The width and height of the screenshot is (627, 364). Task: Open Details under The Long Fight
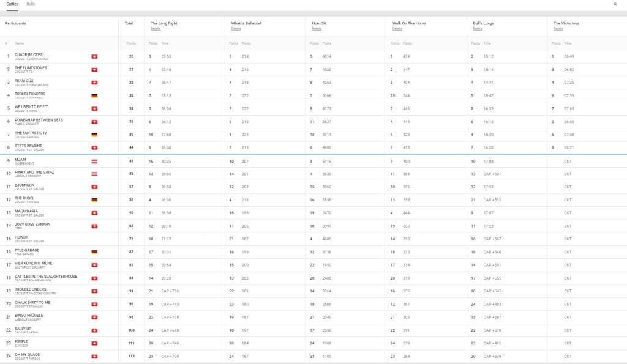(156, 29)
